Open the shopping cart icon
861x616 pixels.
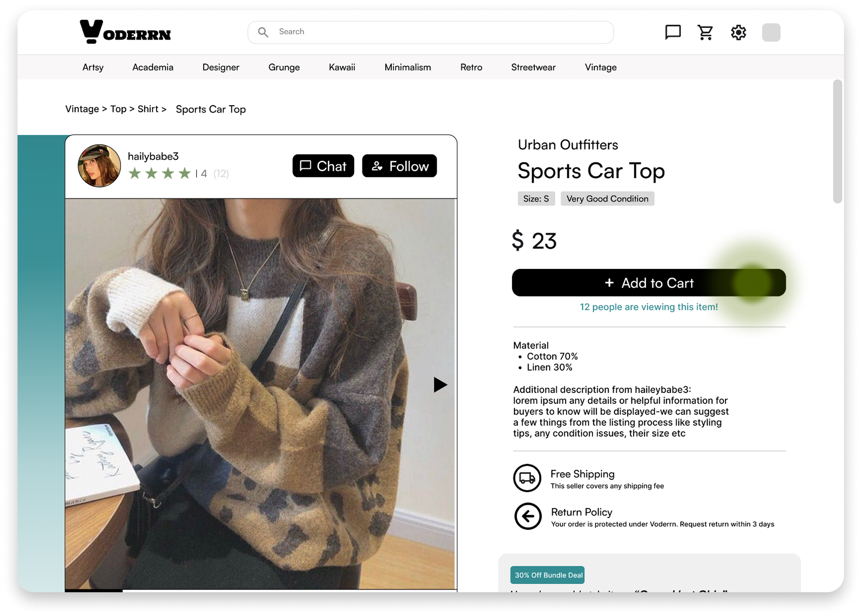705,32
